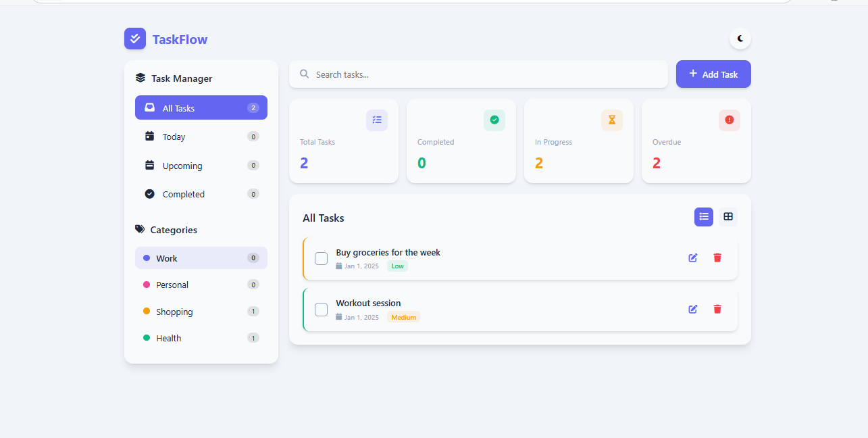Click the In Progress hourglass icon
Viewport: 868px width, 438px height.
[x=612, y=120]
